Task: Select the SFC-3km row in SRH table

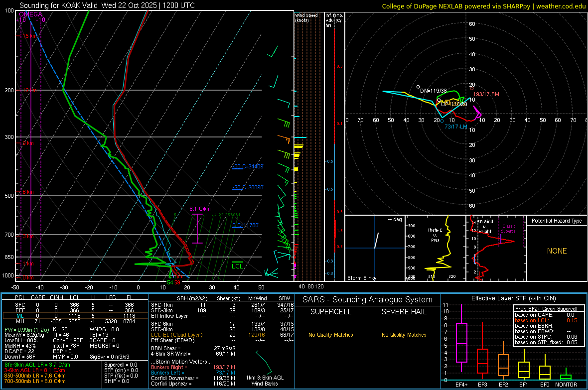Action: 222,310
